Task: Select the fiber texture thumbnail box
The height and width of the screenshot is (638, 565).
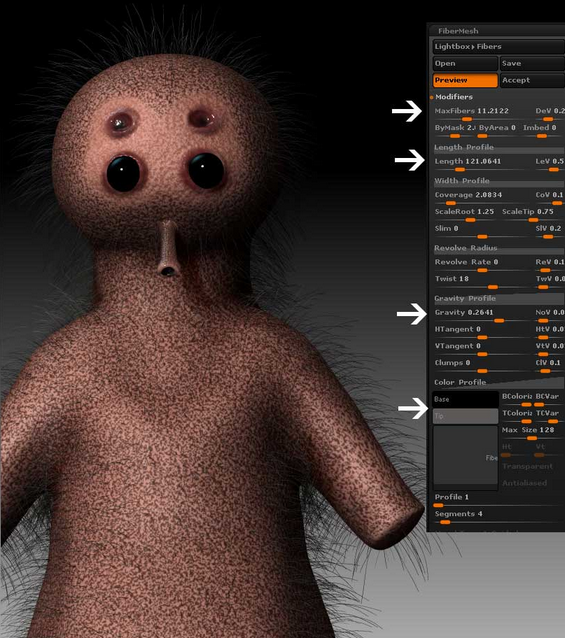Action: (x=466, y=458)
